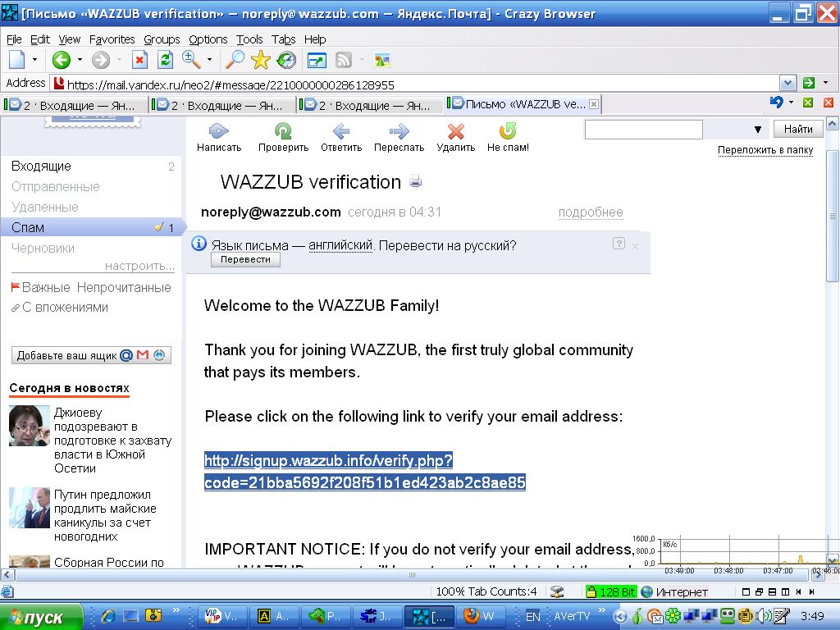Viewport: 840px width, 630px height.
Task: Mark message Не спам!
Action: pyautogui.click(x=508, y=137)
